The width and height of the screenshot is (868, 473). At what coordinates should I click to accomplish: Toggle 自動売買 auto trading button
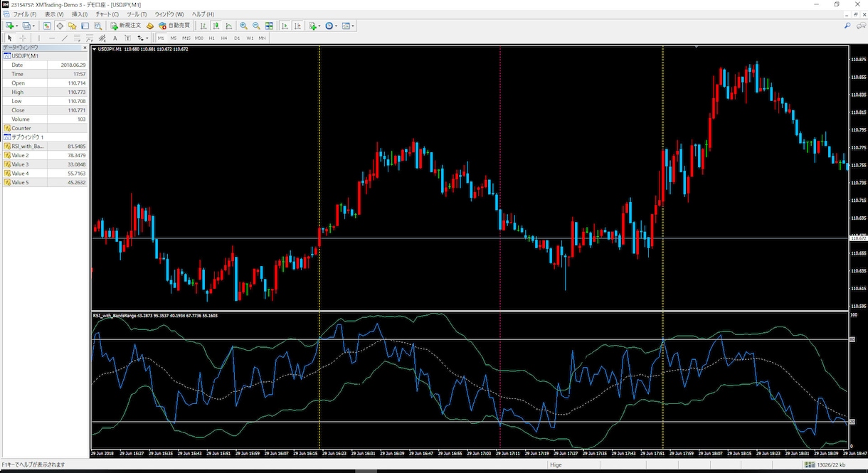pos(174,26)
